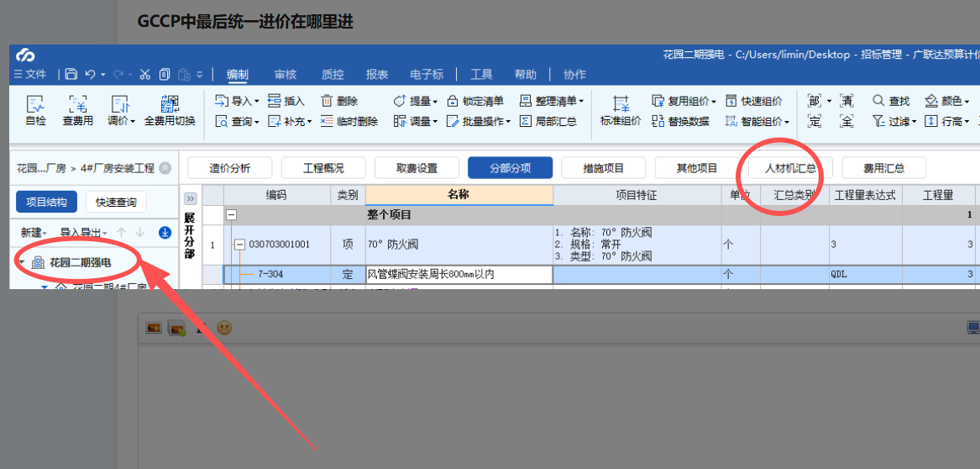Open the 导入导出 dropdown
The width and height of the screenshot is (980, 469).
click(83, 233)
